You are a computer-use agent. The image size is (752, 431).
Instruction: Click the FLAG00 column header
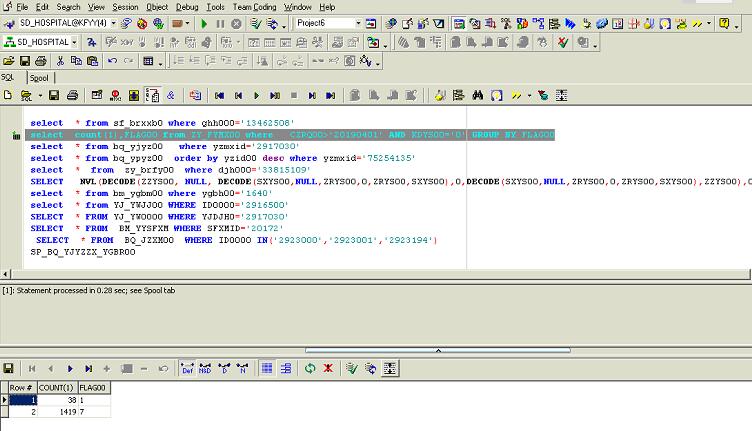(x=91, y=387)
